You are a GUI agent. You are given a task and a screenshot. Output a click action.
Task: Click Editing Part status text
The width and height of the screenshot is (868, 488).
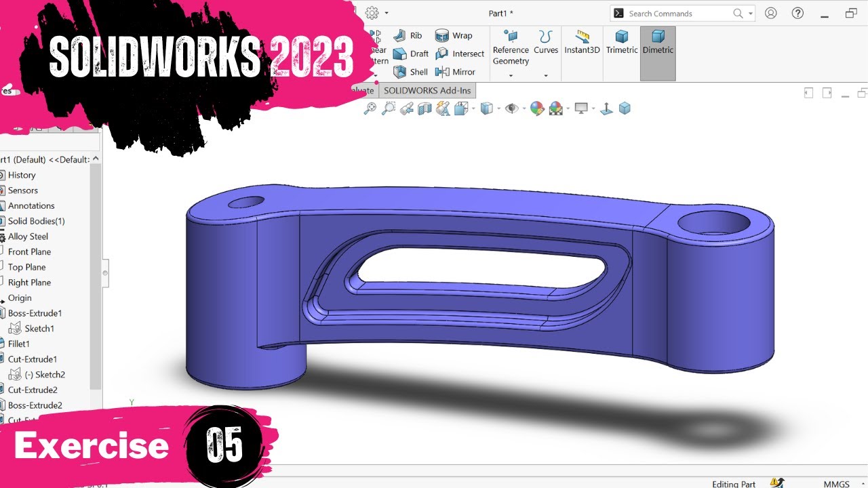pyautogui.click(x=734, y=484)
